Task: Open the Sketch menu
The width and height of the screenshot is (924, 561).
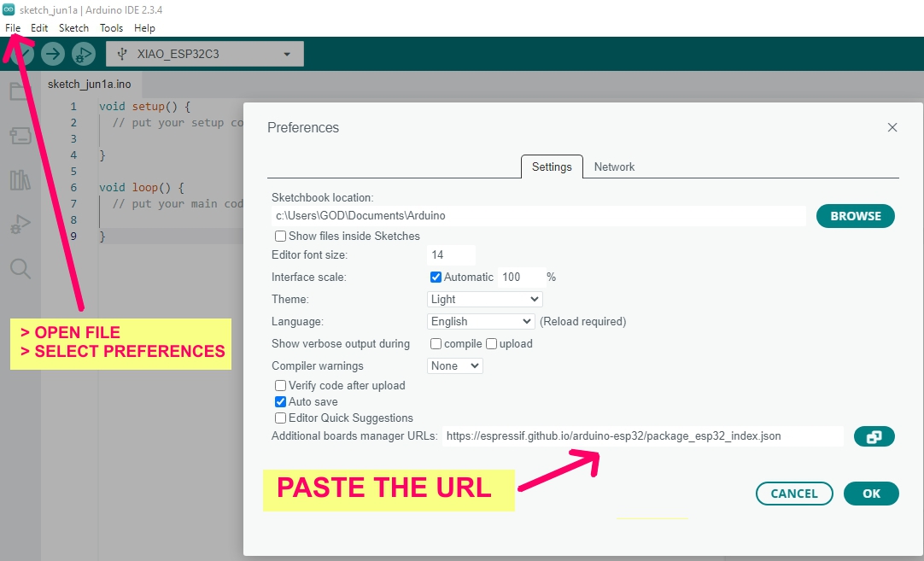Action: pos(73,27)
